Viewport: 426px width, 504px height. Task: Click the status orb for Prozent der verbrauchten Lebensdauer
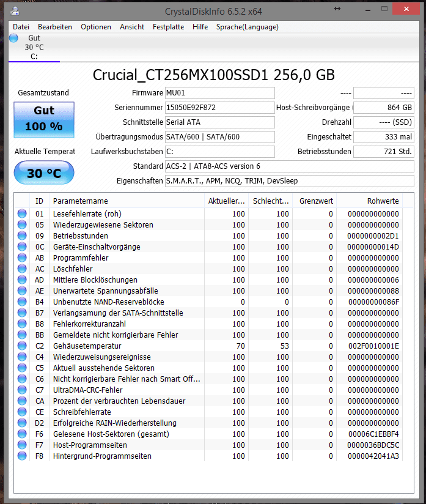coord(22,401)
